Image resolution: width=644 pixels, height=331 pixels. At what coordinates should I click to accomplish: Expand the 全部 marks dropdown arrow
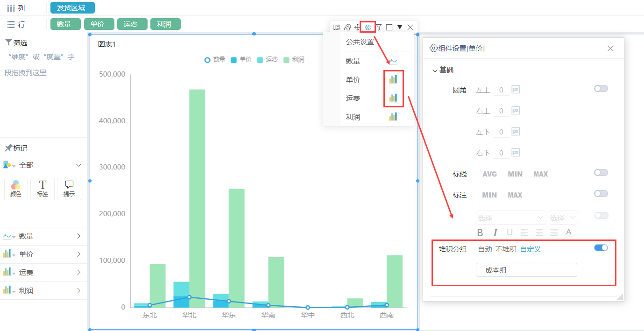tap(79, 165)
